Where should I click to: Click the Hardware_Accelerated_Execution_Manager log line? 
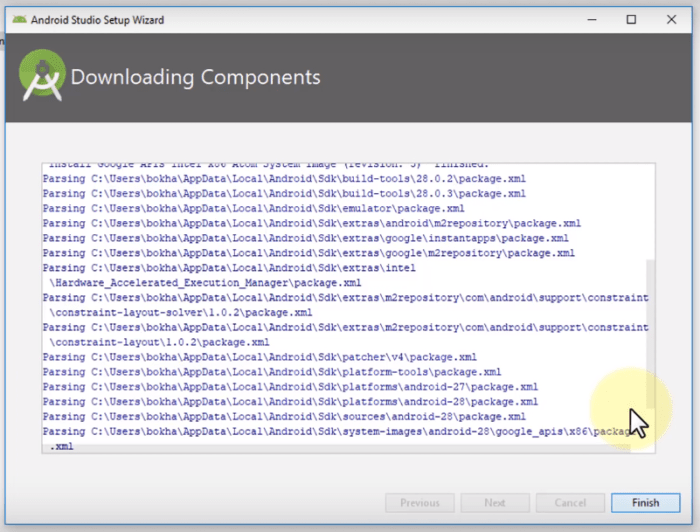point(205,283)
